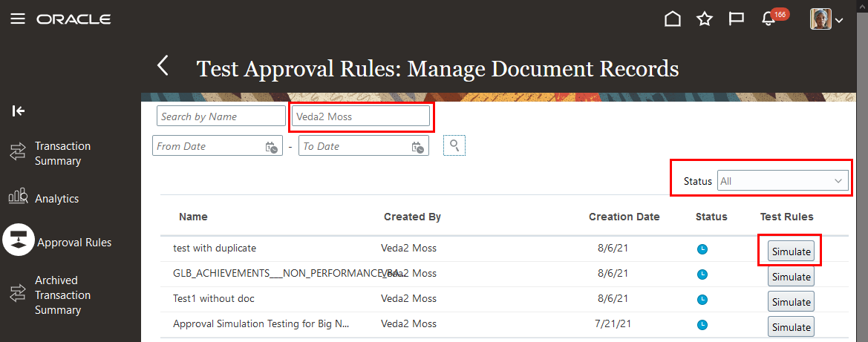Click the Veda2 Moss filter field
Screen dimensions: 868x342
point(360,116)
